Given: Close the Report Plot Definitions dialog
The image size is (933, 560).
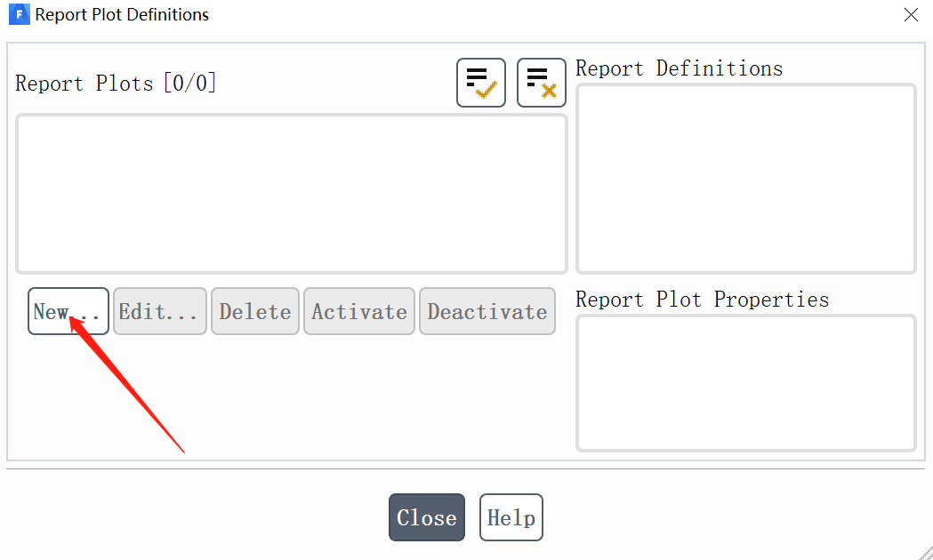Looking at the screenshot, I should point(427,517).
